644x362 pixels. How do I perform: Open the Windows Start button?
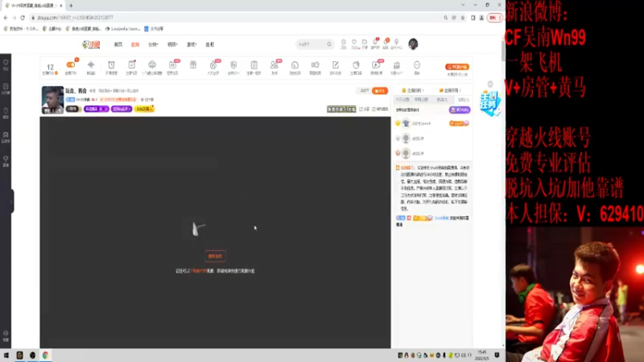[6, 355]
